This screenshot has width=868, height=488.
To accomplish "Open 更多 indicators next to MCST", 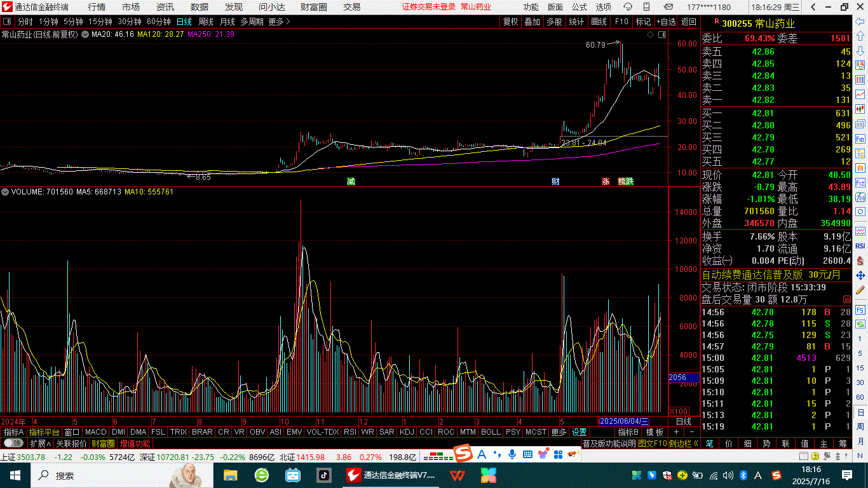I will [x=559, y=432].
